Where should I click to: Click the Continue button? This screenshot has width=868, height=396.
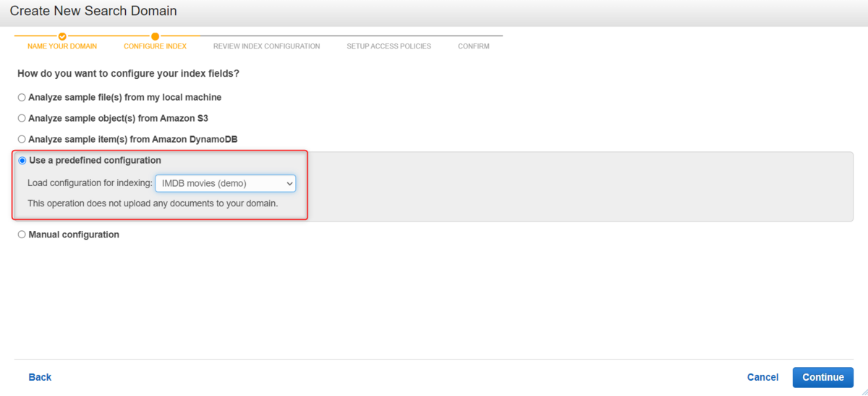coord(823,377)
